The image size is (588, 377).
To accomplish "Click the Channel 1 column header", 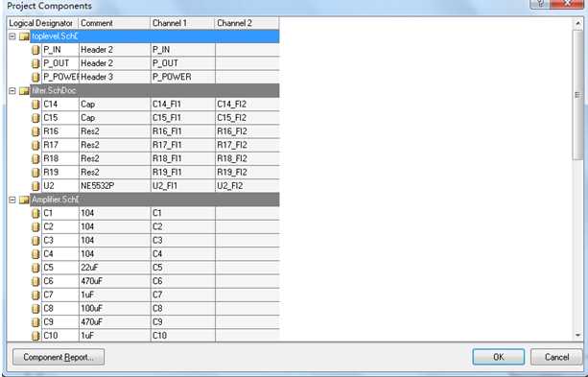I will (182, 23).
